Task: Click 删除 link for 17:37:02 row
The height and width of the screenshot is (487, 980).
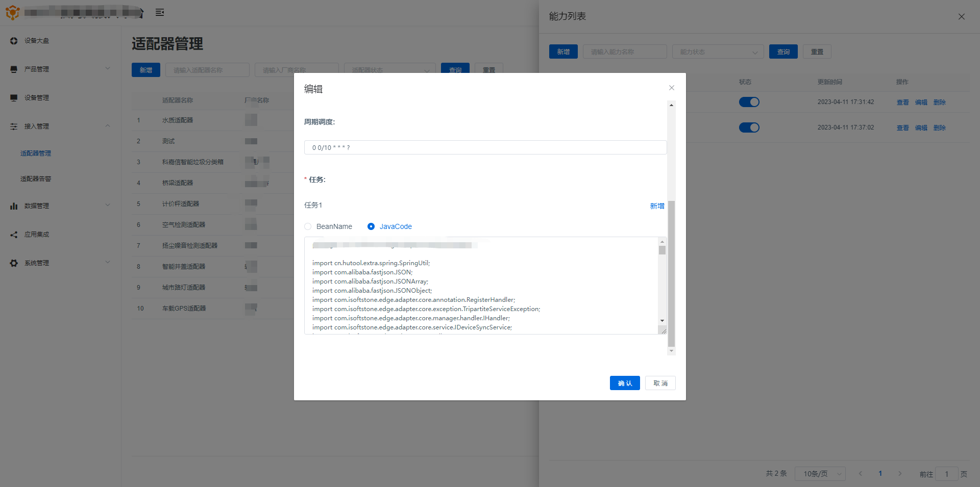Action: pos(940,127)
